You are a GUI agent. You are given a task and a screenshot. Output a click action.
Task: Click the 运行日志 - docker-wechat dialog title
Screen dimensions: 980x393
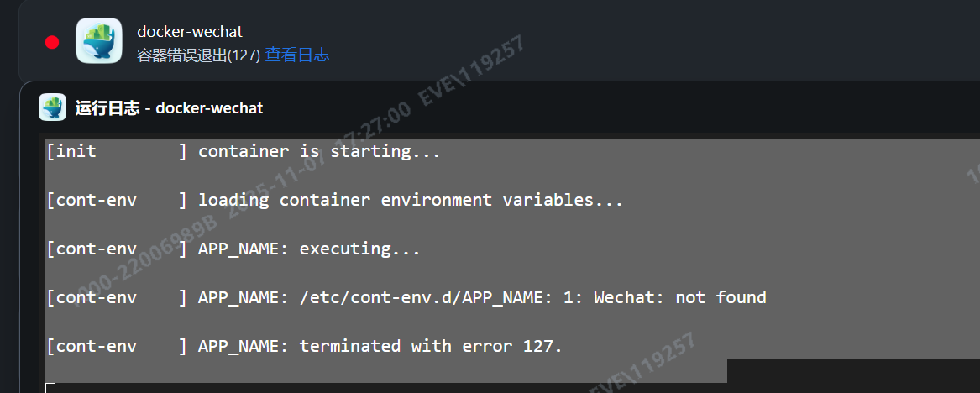(x=169, y=108)
